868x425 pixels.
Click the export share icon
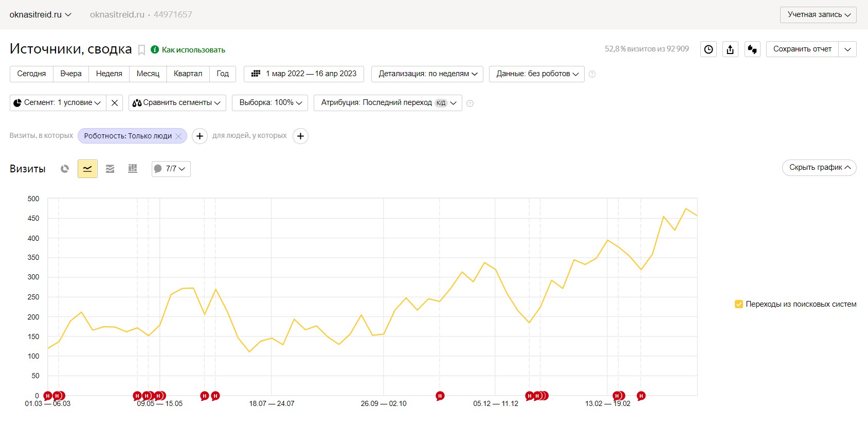click(730, 49)
